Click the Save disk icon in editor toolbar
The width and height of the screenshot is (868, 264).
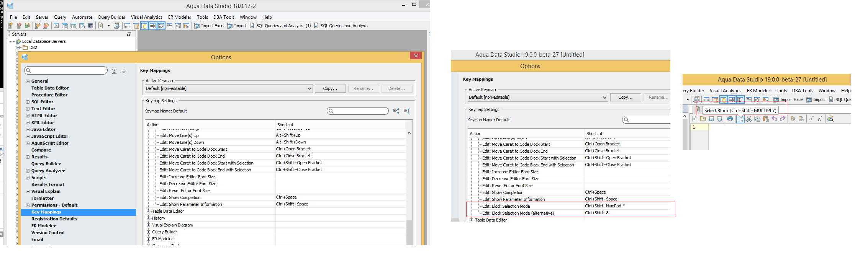pyautogui.click(x=711, y=119)
